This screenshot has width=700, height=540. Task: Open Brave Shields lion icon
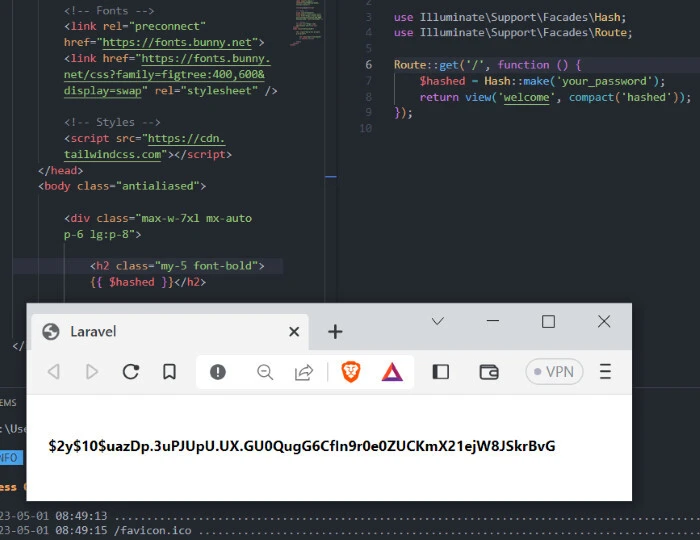(x=351, y=372)
